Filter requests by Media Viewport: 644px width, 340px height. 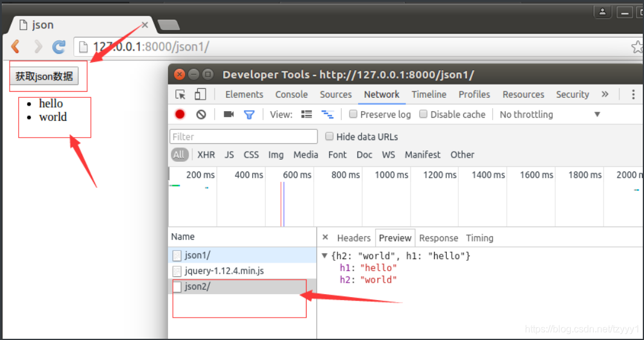305,155
